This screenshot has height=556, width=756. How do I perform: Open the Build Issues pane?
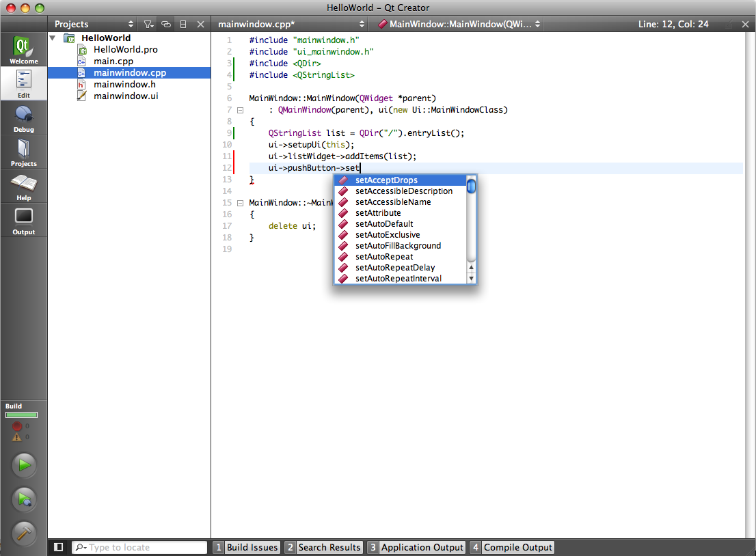[x=246, y=547]
